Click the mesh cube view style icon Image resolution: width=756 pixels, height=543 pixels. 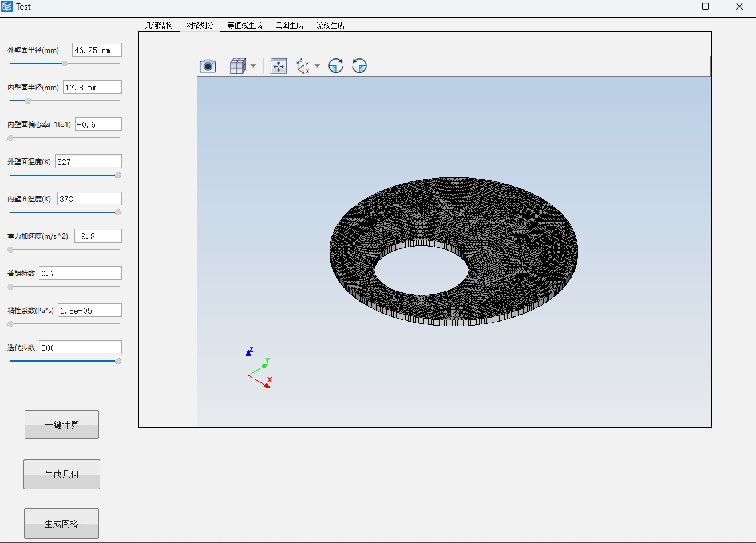[x=238, y=66]
